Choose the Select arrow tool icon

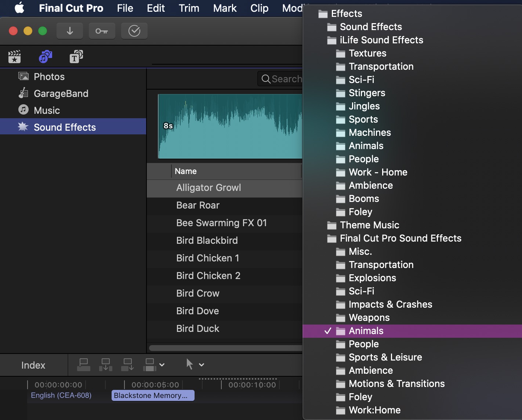pos(189,364)
